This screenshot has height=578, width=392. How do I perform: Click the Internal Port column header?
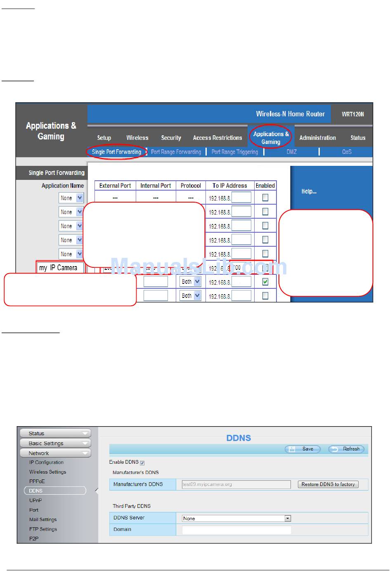coord(156,186)
